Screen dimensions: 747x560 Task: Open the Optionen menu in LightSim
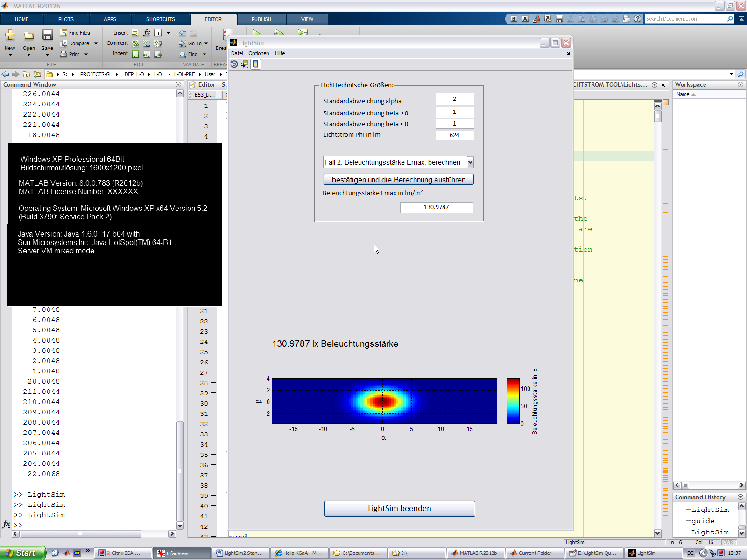coord(259,53)
